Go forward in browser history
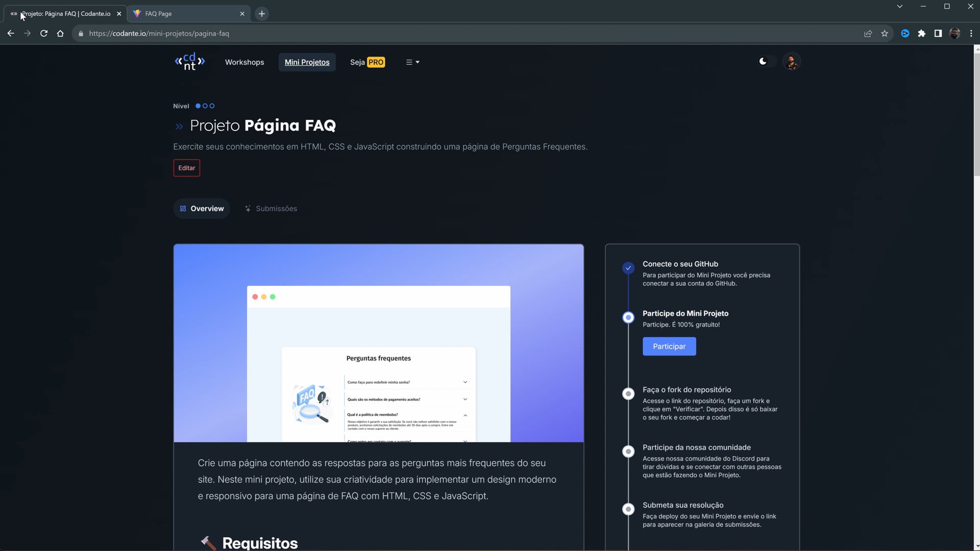Image resolution: width=980 pixels, height=551 pixels. coord(28,34)
